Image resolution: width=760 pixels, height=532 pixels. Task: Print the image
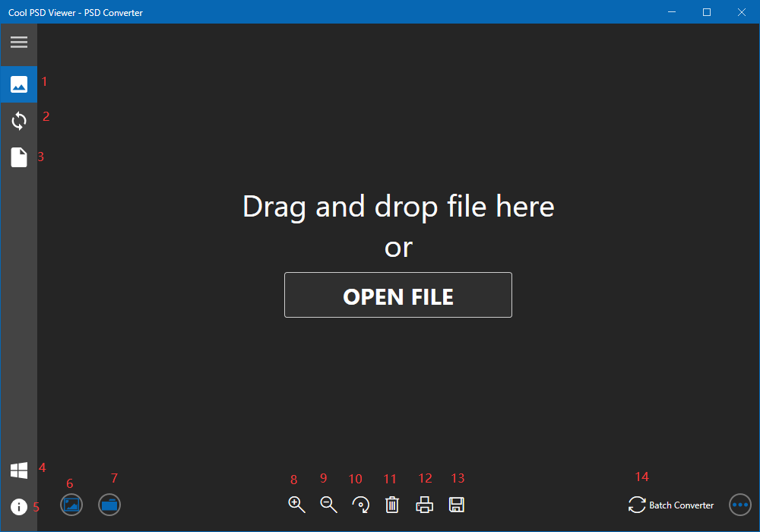click(x=424, y=505)
